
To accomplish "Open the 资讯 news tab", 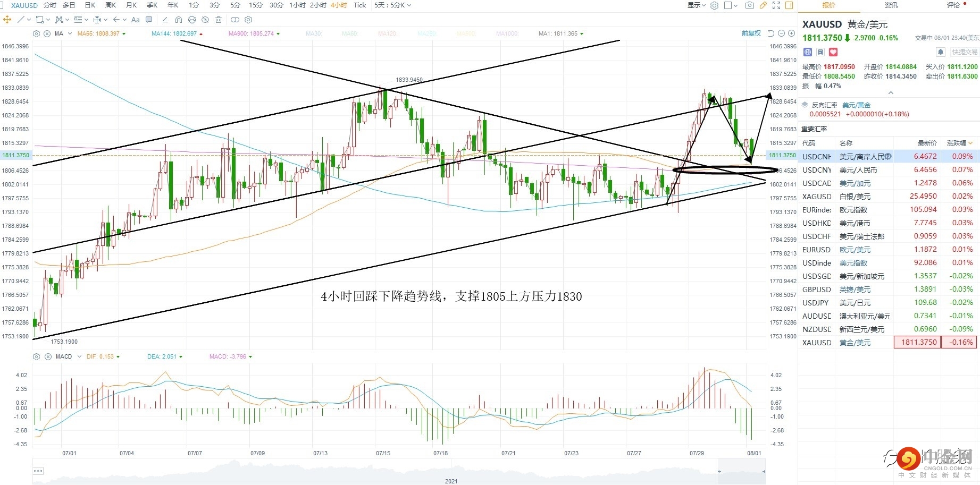I will [891, 5].
